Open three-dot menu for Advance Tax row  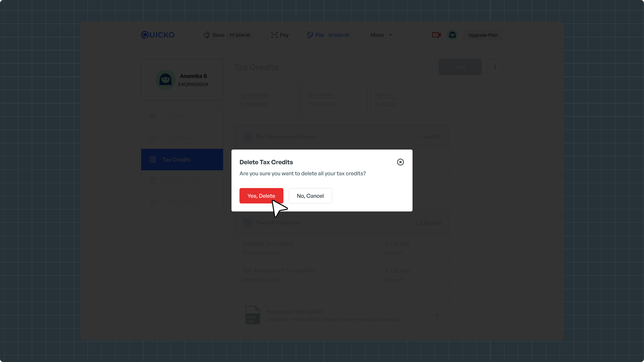(x=437, y=244)
